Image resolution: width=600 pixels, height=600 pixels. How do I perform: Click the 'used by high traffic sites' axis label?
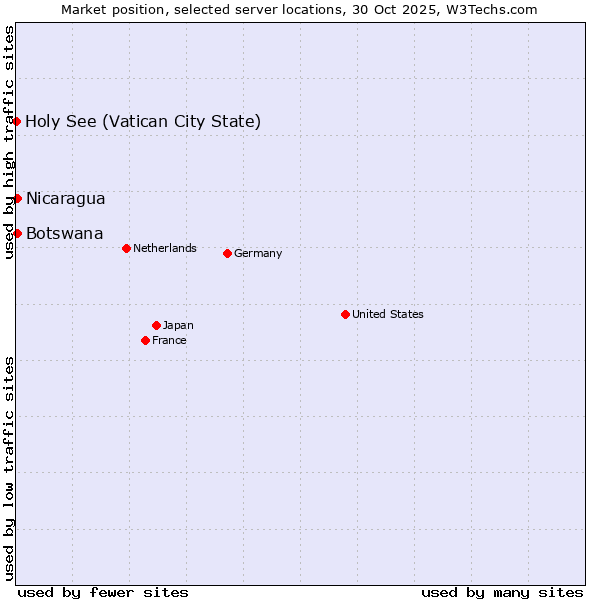[x=9, y=142]
